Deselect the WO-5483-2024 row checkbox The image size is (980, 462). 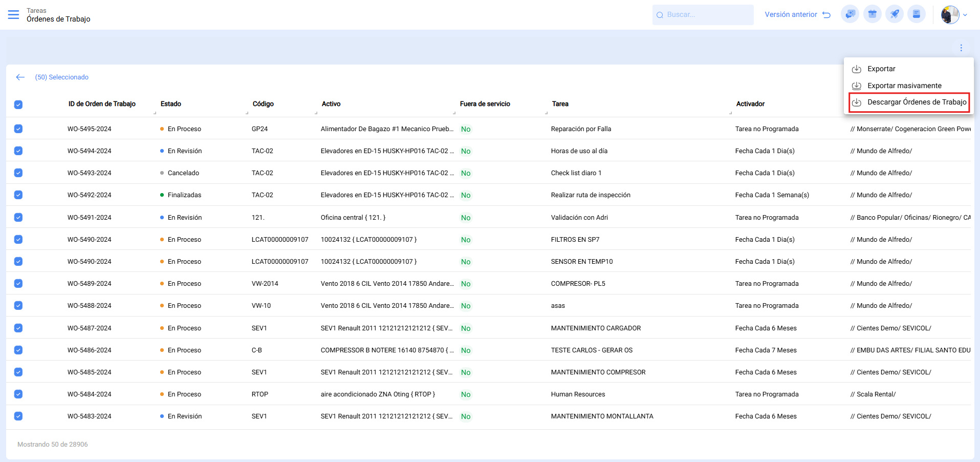(18, 416)
